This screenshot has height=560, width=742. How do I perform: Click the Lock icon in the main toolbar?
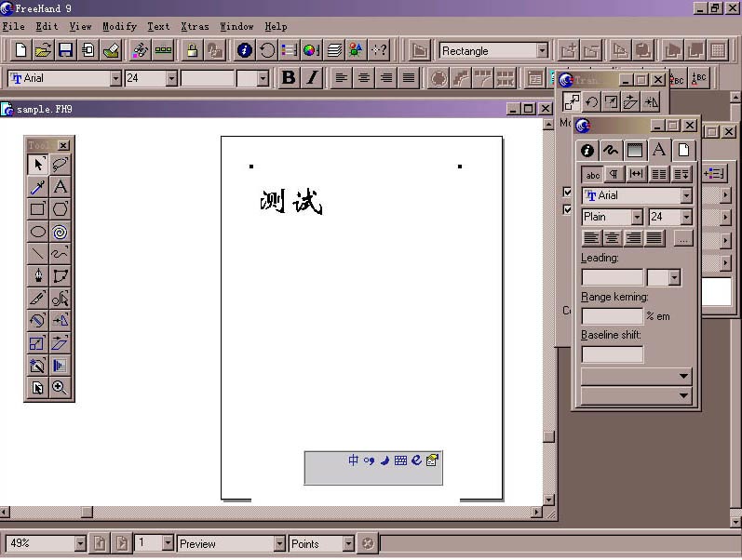click(192, 50)
